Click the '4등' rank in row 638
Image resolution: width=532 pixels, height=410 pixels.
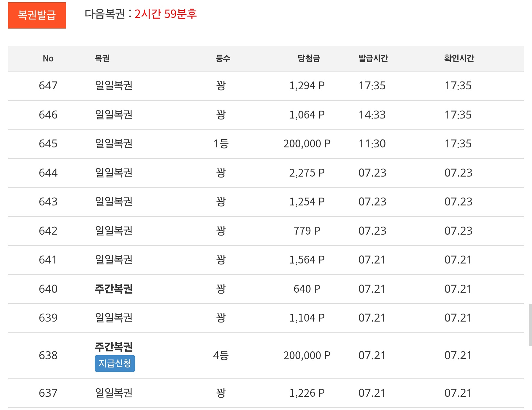221,356
